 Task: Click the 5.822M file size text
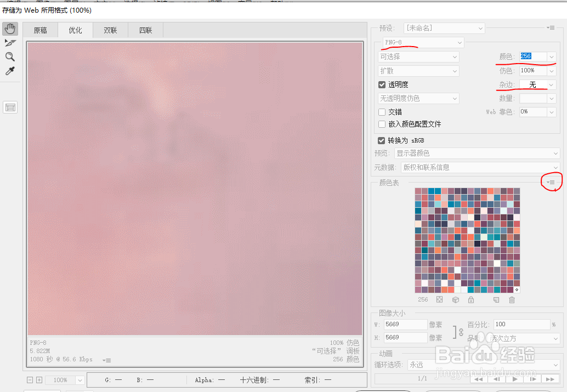(40, 351)
